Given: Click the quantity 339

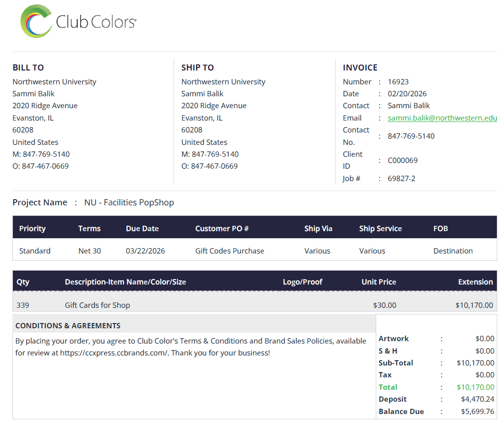Looking at the screenshot, I should [22, 305].
